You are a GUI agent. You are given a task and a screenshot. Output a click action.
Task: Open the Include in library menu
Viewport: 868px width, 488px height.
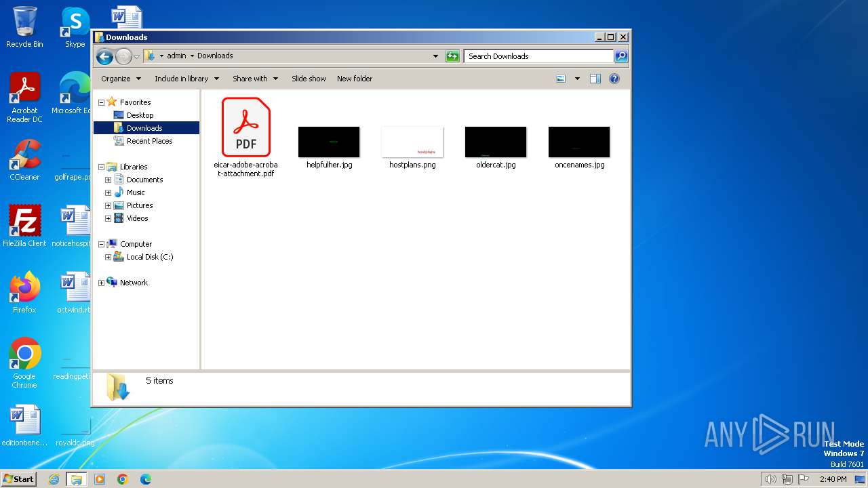pos(186,79)
